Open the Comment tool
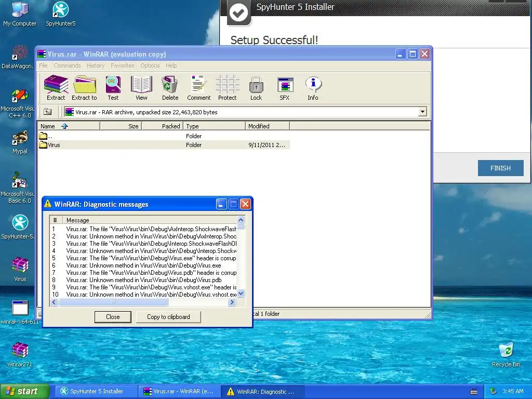This screenshot has height=399, width=532. (x=199, y=88)
